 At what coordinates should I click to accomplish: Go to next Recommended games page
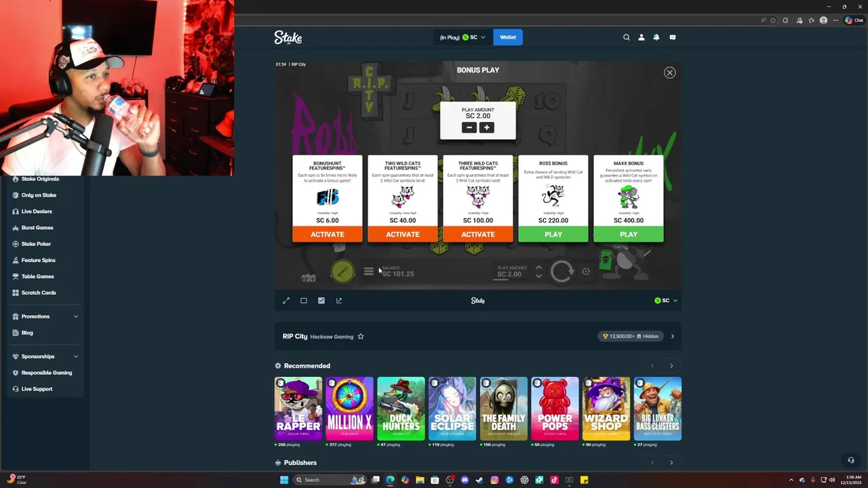click(671, 366)
